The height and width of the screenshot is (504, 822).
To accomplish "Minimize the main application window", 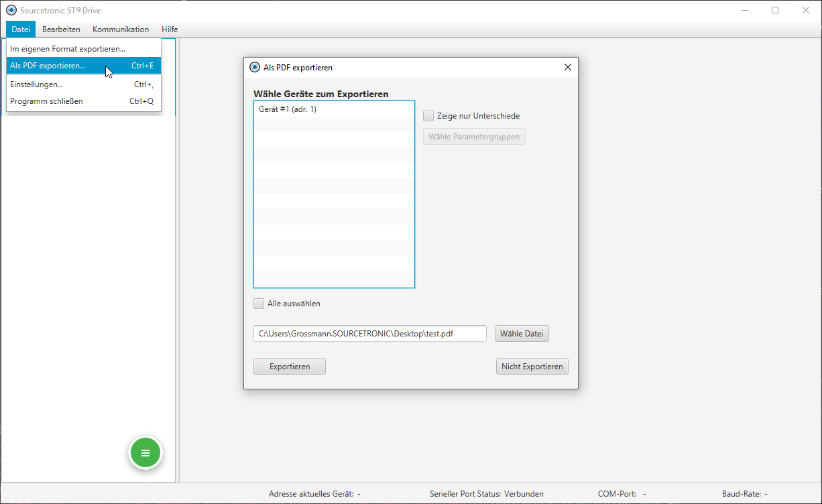I will [746, 10].
